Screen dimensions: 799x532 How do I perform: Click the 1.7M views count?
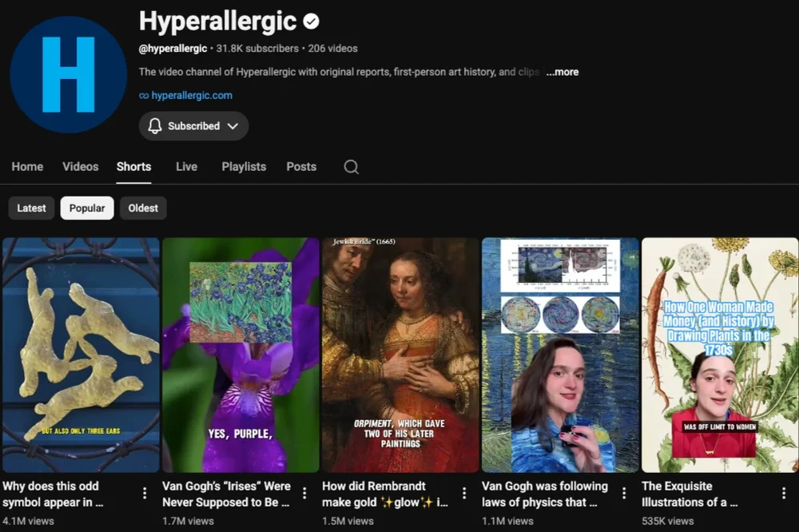click(x=188, y=521)
